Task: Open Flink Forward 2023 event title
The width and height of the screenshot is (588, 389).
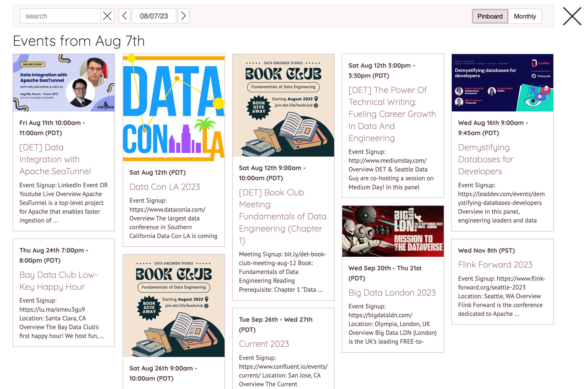Action: point(495,265)
